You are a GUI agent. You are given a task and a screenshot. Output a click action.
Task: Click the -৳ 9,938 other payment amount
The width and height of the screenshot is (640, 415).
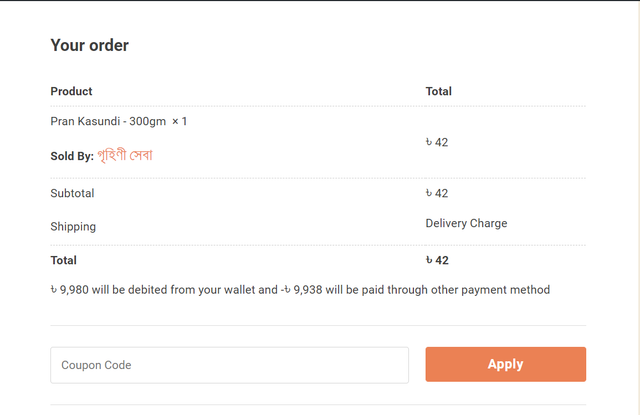click(x=301, y=290)
